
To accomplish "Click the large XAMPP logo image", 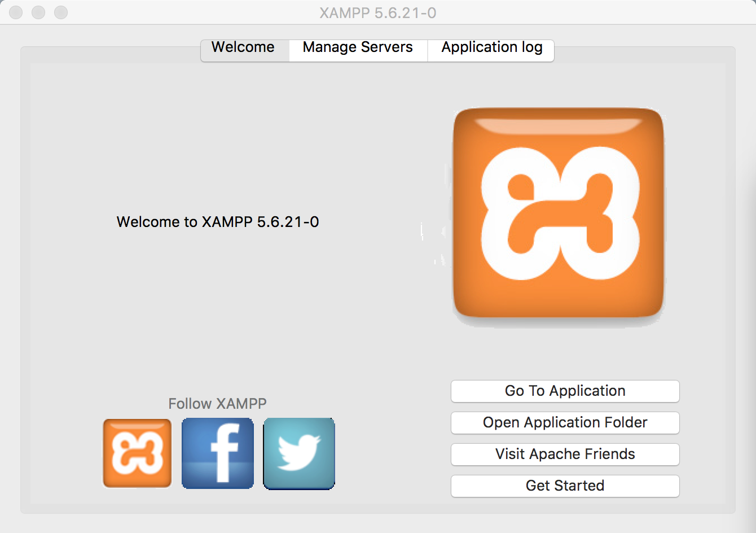I will pos(559,213).
